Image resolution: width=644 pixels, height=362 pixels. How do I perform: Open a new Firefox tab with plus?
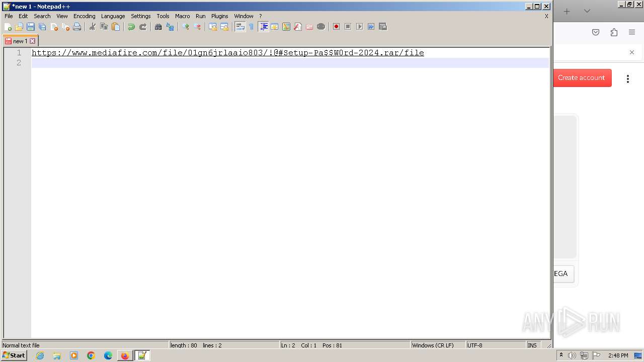567,11
